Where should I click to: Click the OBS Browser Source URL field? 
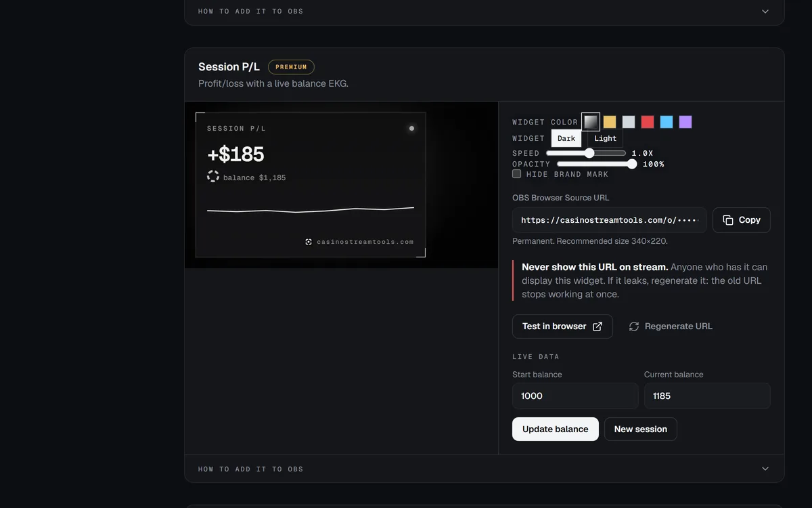(610, 220)
